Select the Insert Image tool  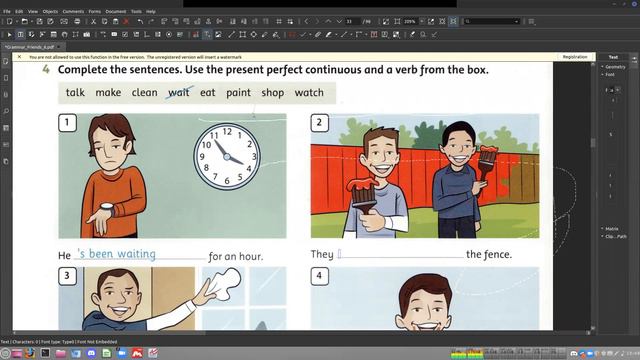(x=218, y=35)
